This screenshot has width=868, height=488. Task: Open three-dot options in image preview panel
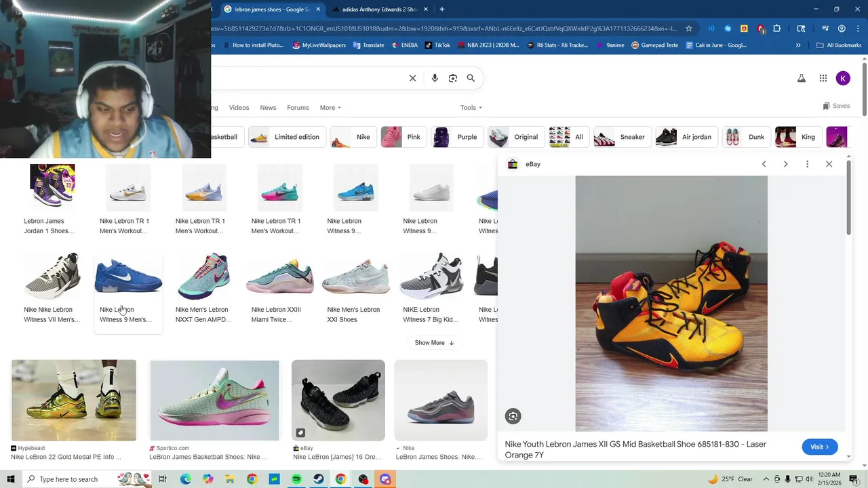807,164
